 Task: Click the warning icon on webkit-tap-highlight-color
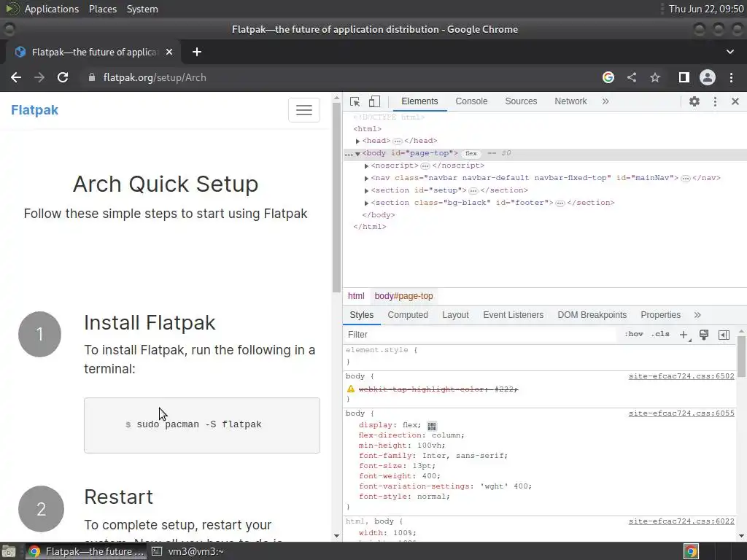[351, 389]
